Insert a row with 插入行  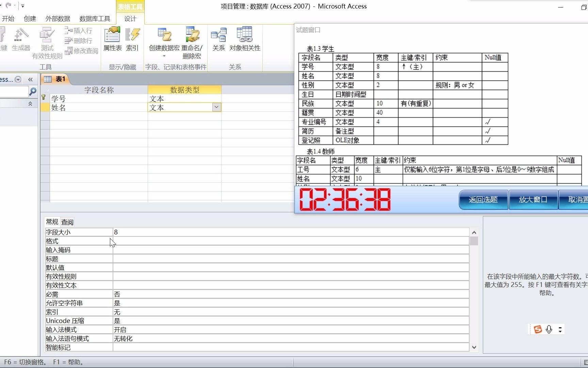tap(78, 31)
